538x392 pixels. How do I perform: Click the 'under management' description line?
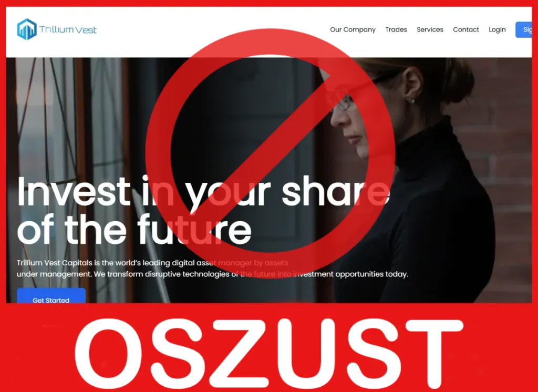pyautogui.click(x=212, y=274)
